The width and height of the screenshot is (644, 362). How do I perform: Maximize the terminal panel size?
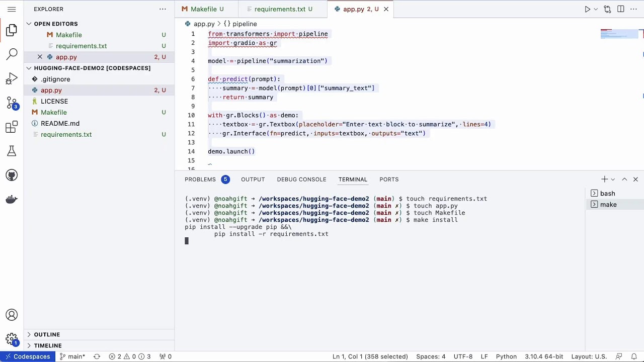pyautogui.click(x=624, y=179)
